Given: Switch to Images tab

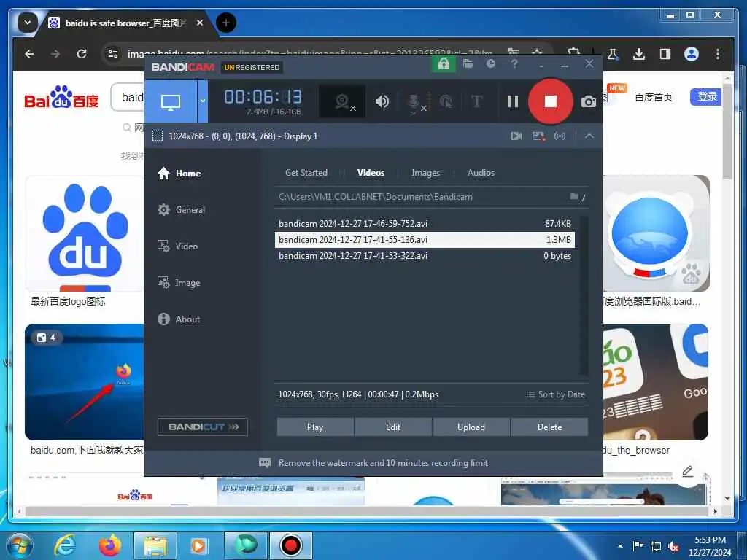Looking at the screenshot, I should [425, 173].
